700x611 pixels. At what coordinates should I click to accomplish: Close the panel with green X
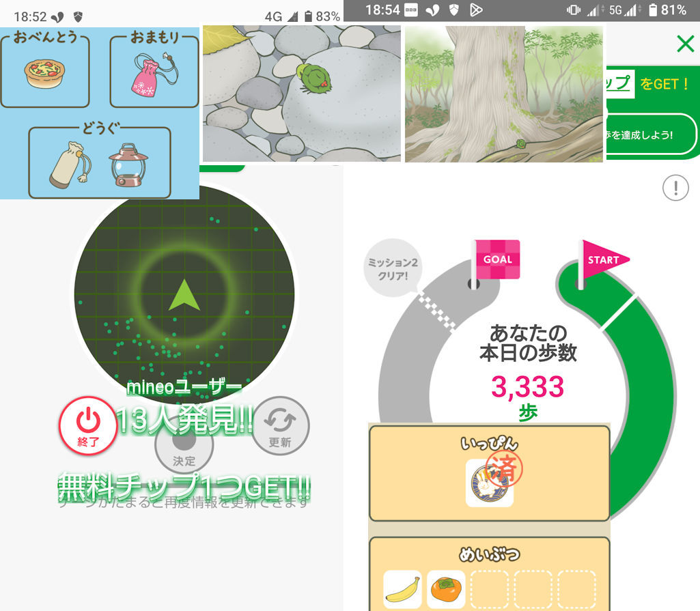685,44
